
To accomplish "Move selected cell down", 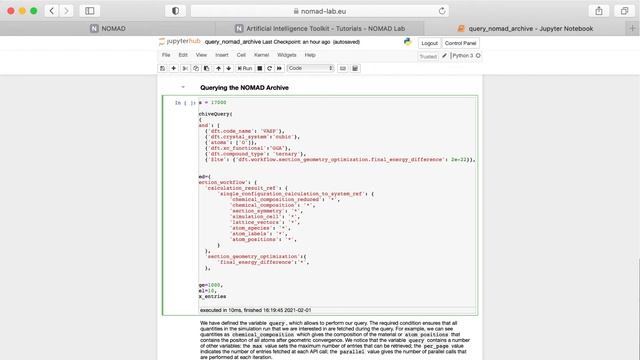I will click(x=229, y=69).
